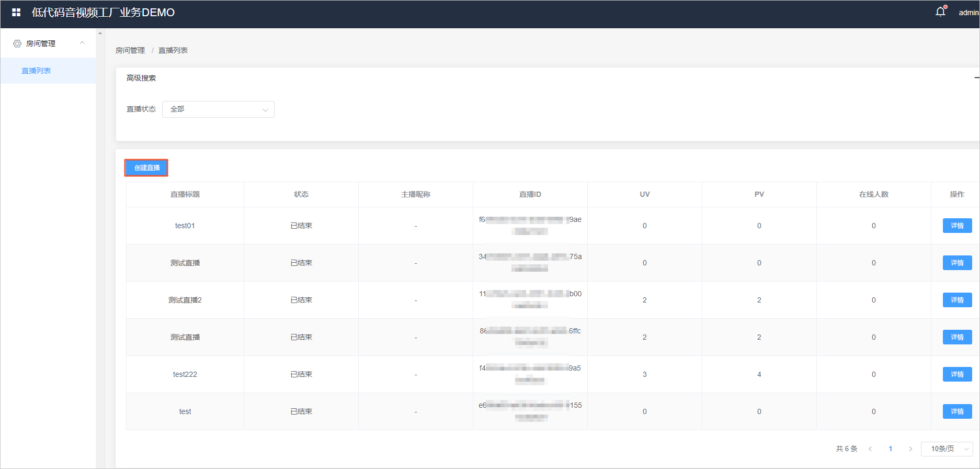Click the live ID ending b00
This screenshot has width=980, height=469.
click(x=530, y=299)
